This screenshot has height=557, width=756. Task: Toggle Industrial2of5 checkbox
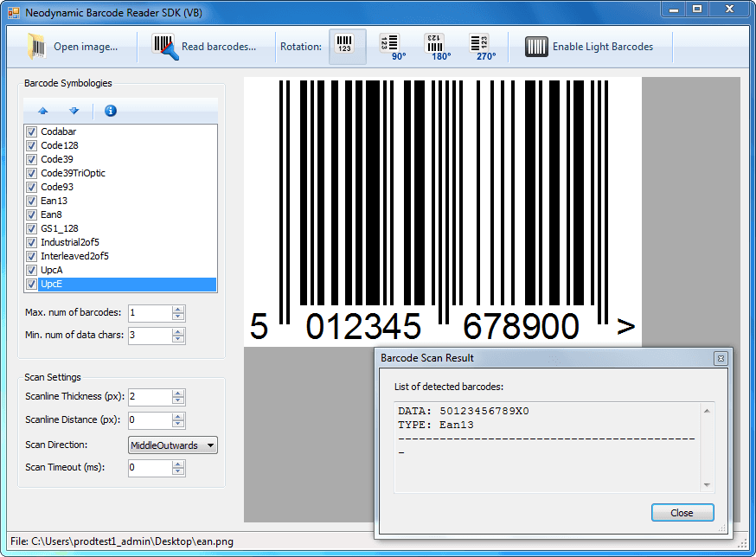[x=32, y=242]
